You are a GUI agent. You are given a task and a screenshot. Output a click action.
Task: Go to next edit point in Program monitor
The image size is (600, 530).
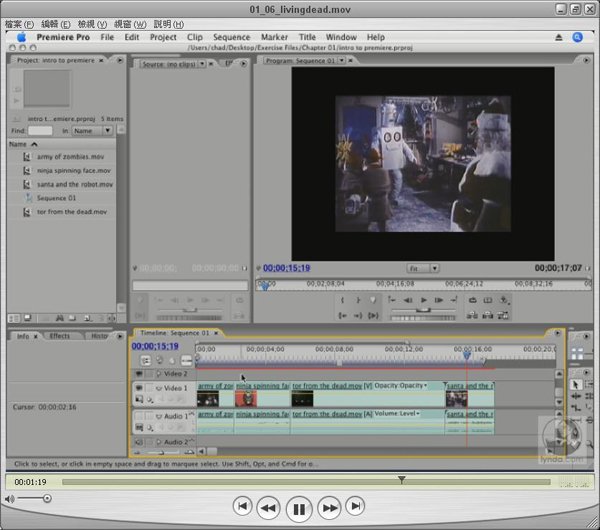pyautogui.click(x=454, y=300)
